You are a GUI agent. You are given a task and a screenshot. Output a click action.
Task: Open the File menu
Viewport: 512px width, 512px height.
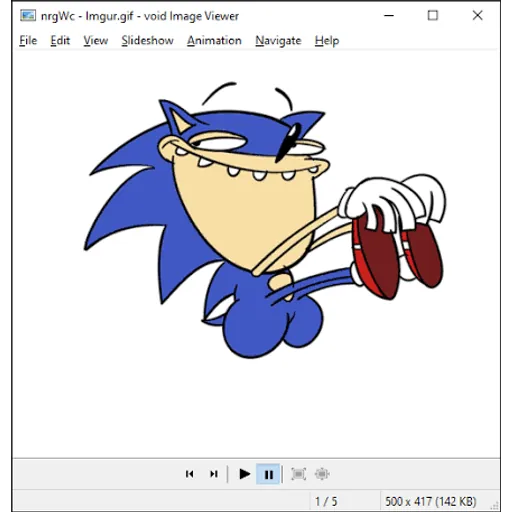28,41
